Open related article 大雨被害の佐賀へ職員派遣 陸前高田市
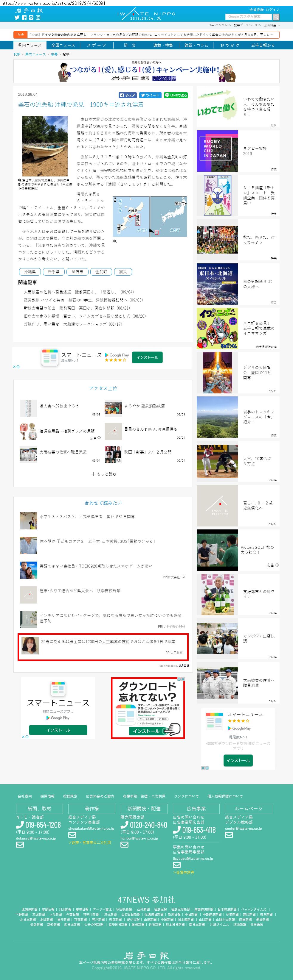 coord(79,292)
